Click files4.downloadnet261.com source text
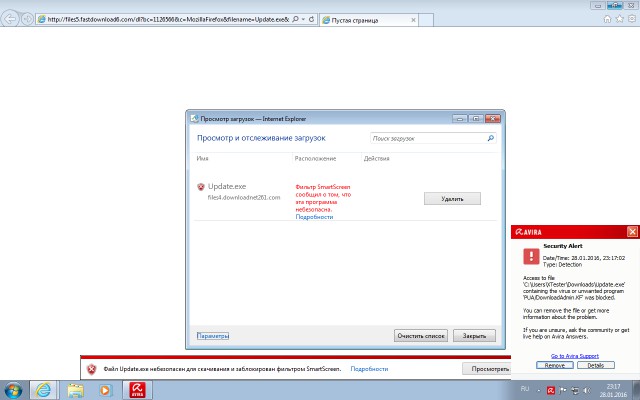640x400 pixels. point(244,198)
